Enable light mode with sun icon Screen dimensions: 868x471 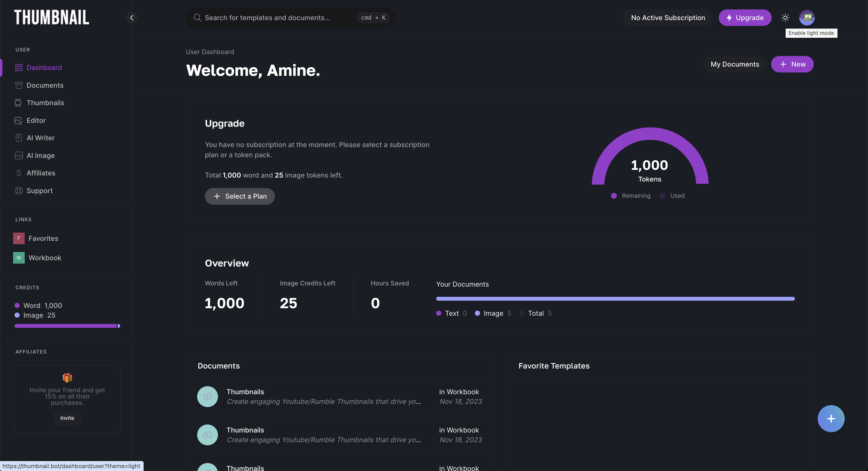point(785,17)
